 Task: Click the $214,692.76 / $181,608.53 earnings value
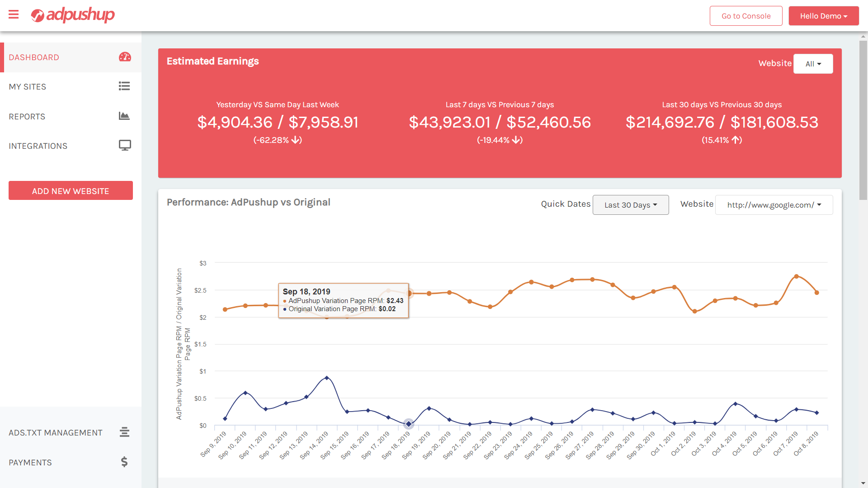(722, 122)
